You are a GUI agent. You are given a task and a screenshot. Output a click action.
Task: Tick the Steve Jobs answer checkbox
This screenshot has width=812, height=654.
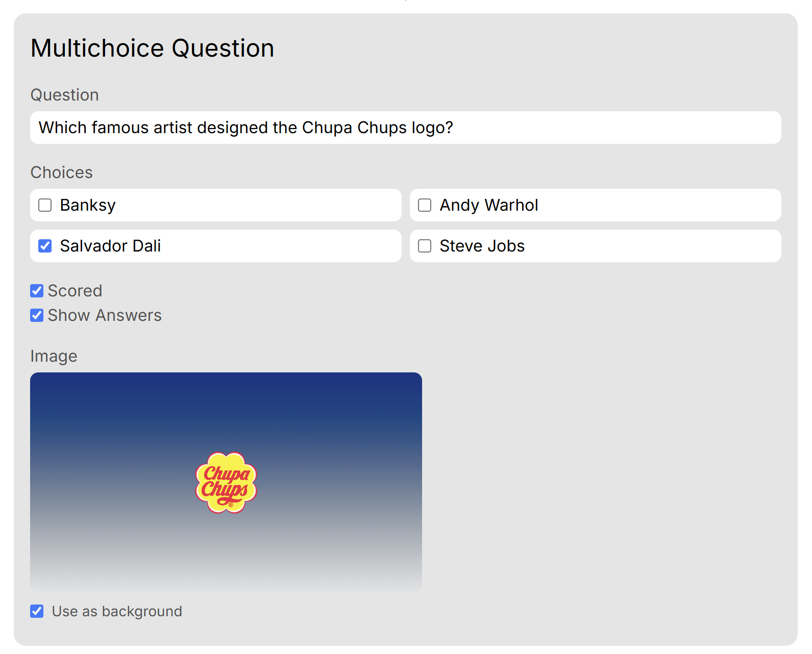click(425, 246)
